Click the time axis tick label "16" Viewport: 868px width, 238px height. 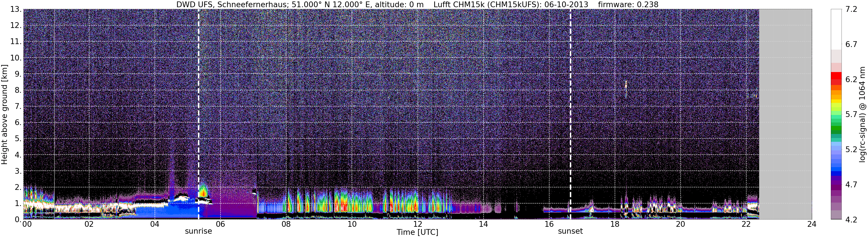point(549,224)
